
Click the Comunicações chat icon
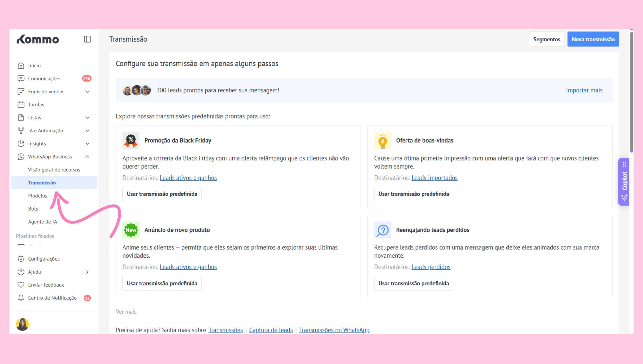(x=21, y=78)
